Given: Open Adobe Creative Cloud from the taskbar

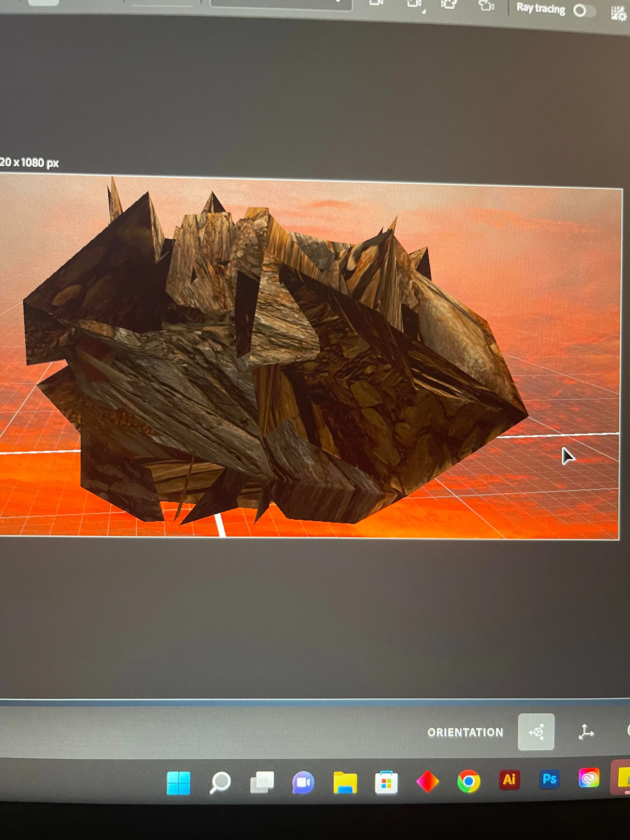Looking at the screenshot, I should [589, 779].
